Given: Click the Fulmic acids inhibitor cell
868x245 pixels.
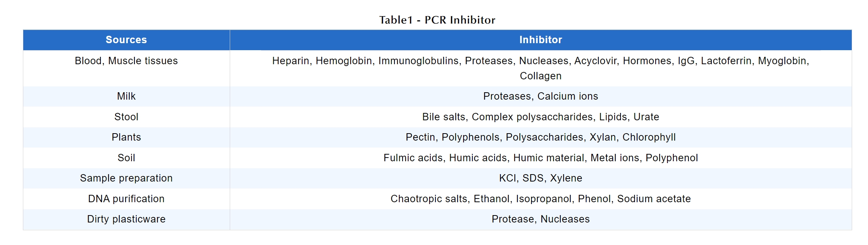Looking at the screenshot, I should 541,158.
